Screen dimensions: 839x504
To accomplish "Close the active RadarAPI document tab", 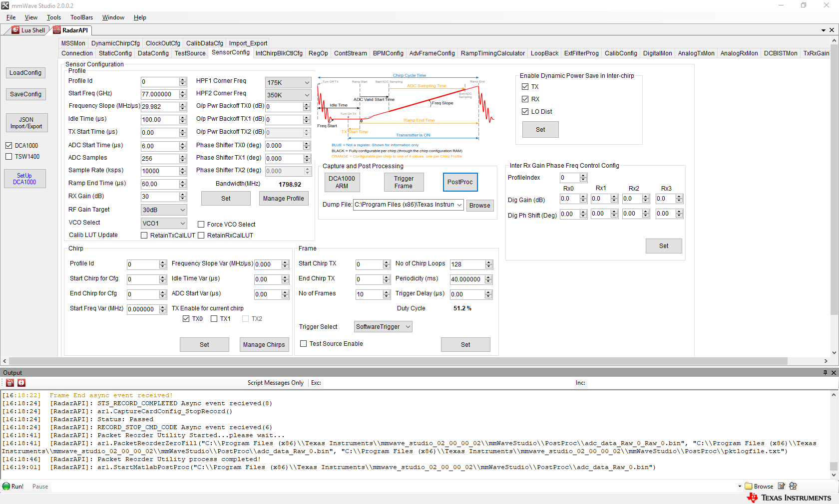I will tap(832, 30).
